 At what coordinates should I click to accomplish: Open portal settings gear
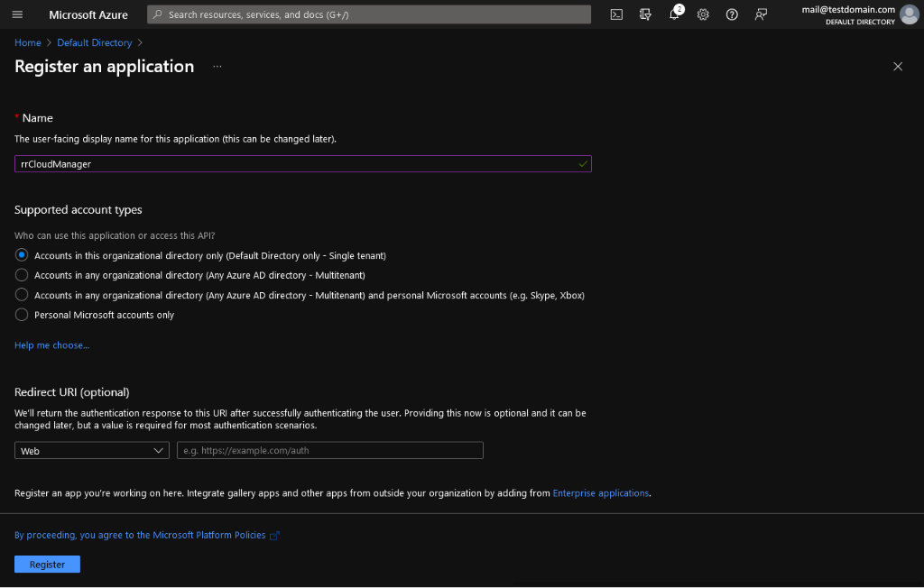tap(703, 14)
